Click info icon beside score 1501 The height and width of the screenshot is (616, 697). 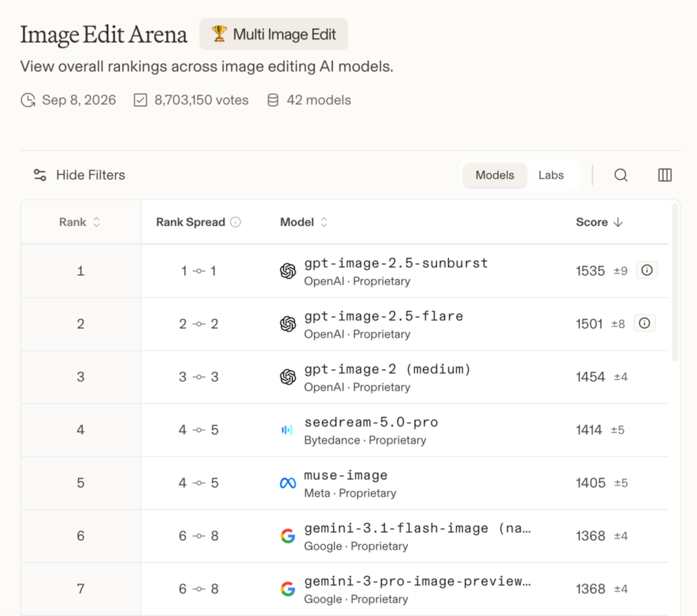tap(644, 323)
